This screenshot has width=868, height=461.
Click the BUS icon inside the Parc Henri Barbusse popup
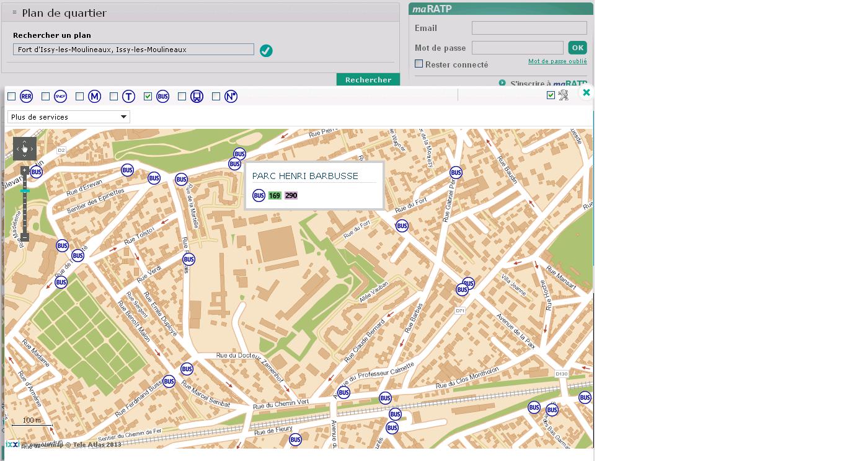tap(259, 195)
